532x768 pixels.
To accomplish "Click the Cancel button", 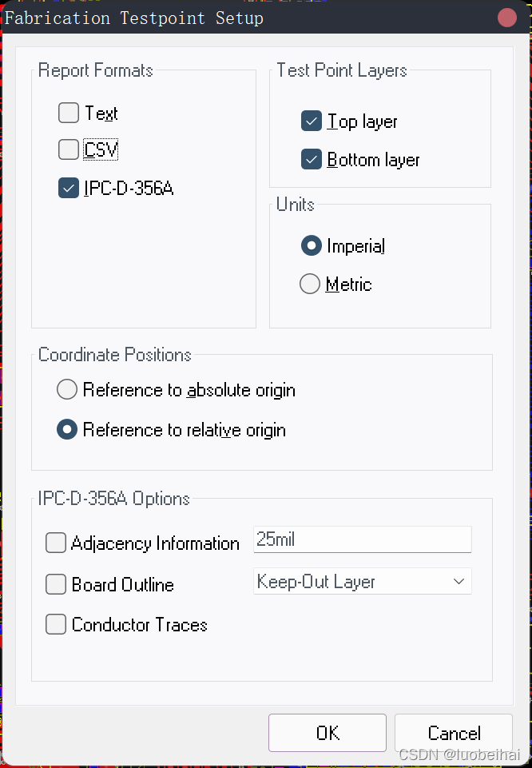I will pyautogui.click(x=454, y=733).
